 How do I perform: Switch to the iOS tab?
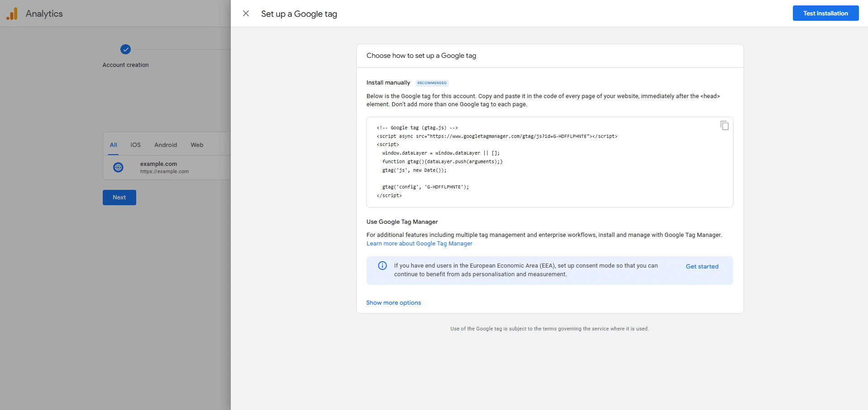click(x=135, y=145)
